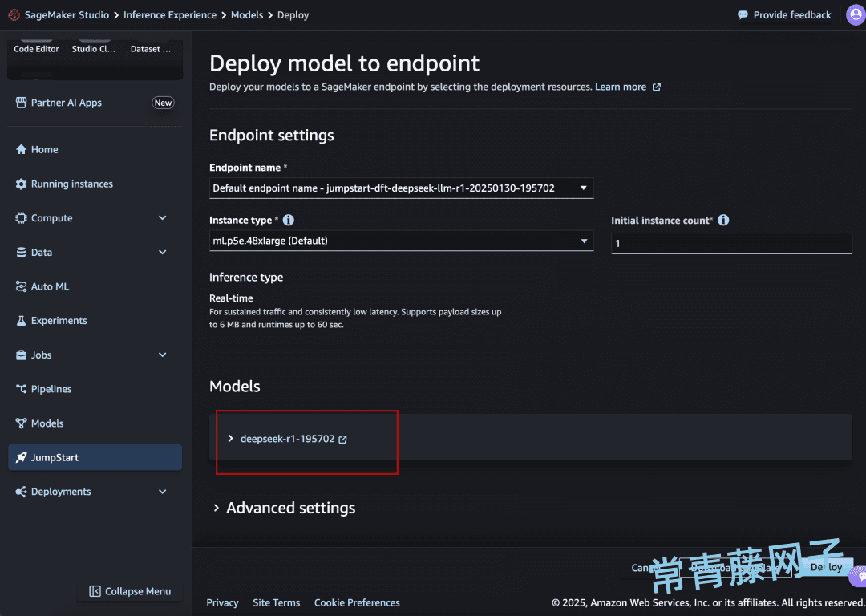This screenshot has width=866, height=616.
Task: Open external link icon beside deepseek-r1-195702
Action: pyautogui.click(x=342, y=440)
